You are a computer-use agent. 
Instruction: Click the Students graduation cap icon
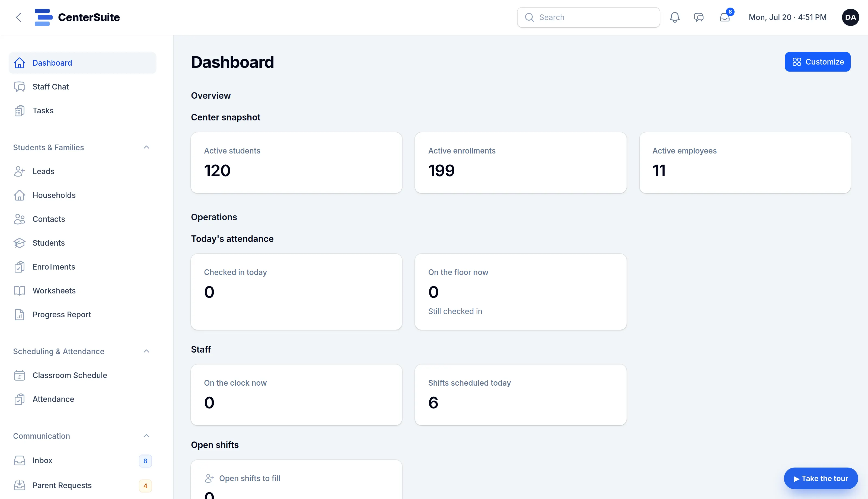(x=20, y=243)
